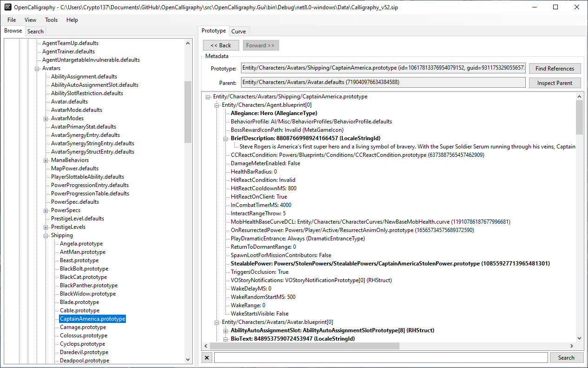Click Inspect Parent button
Viewport: 588px width, 368px height.
click(x=555, y=83)
